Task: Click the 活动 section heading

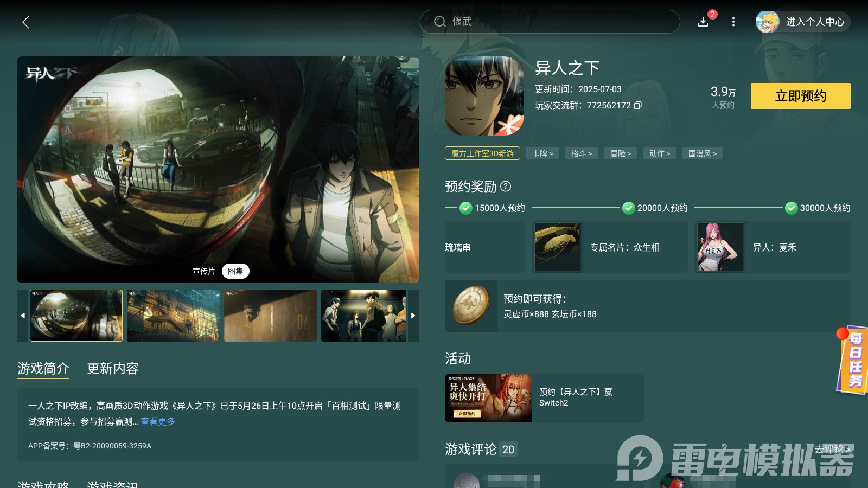Action: click(x=458, y=358)
